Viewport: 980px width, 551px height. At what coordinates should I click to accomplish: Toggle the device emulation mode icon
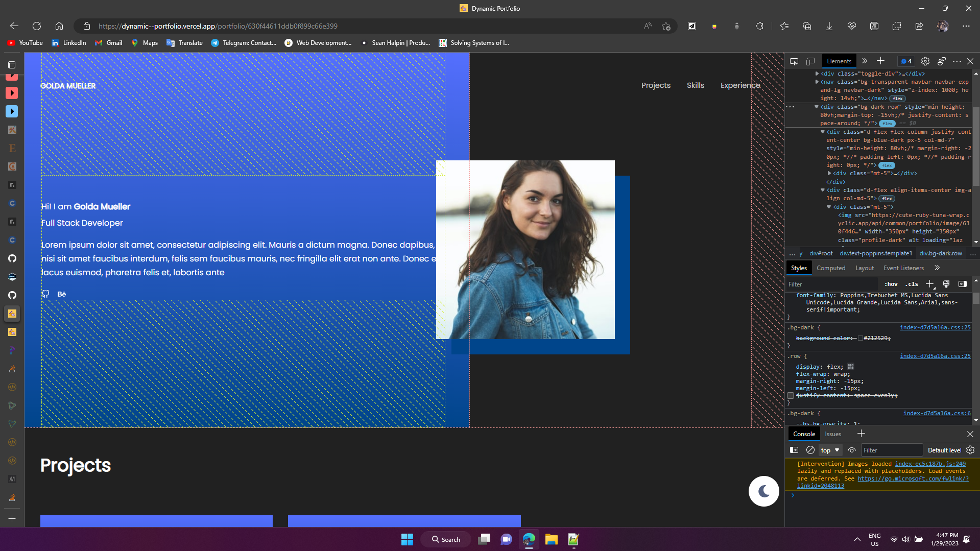810,61
